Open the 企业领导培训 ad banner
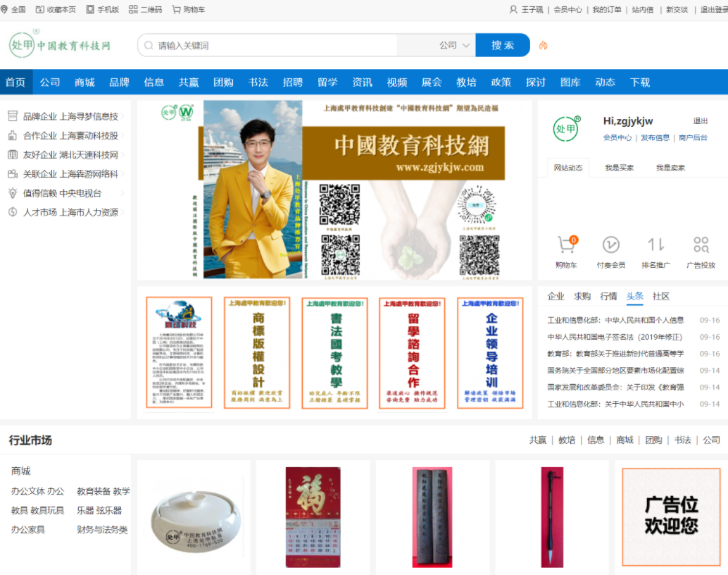The width and height of the screenshot is (728, 575). pos(490,353)
